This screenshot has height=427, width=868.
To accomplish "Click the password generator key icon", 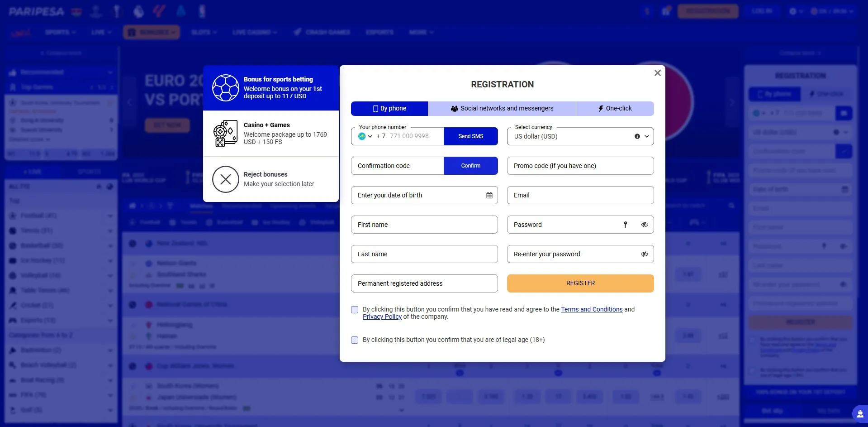I will (626, 224).
